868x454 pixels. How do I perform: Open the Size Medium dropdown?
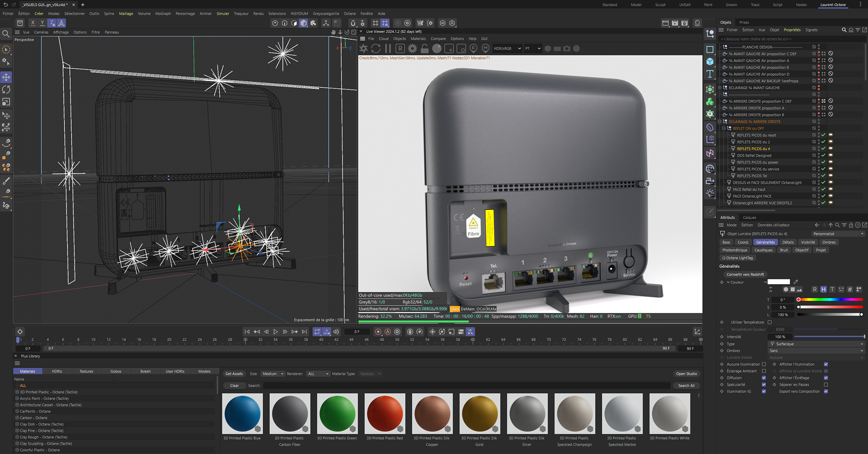pos(273,374)
